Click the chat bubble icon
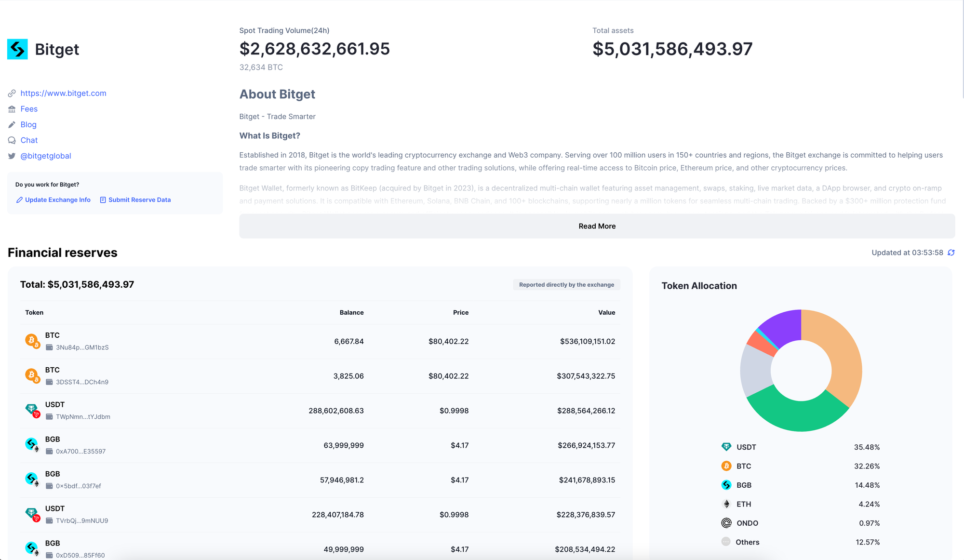Screen dimensions: 964x560 pyautogui.click(x=12, y=140)
